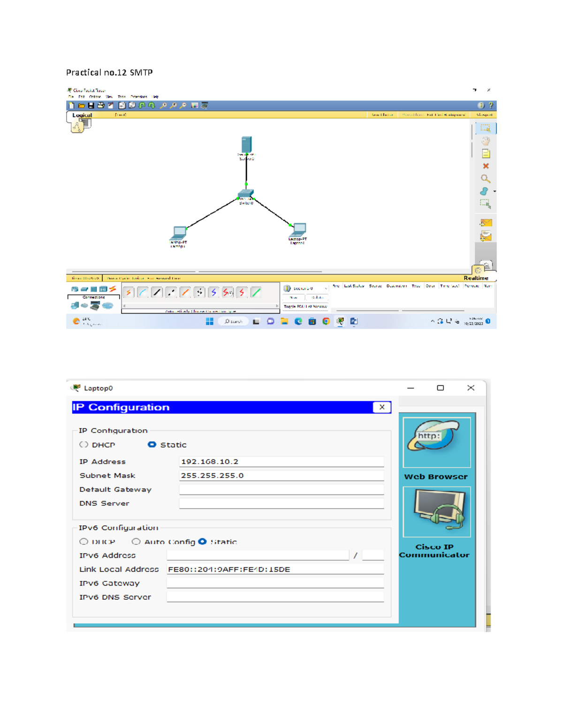Select the Place Note tool
This screenshot has width=563, height=728.
[x=485, y=153]
